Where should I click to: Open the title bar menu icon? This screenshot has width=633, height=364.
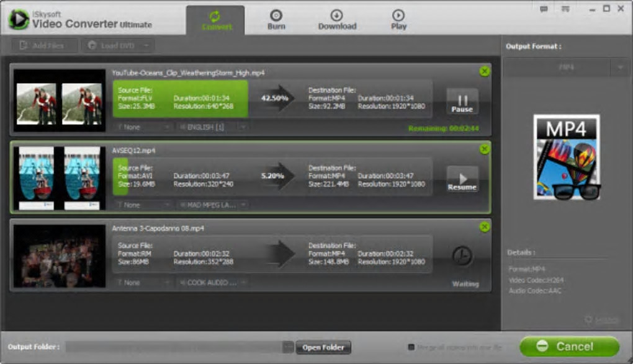coord(565,9)
